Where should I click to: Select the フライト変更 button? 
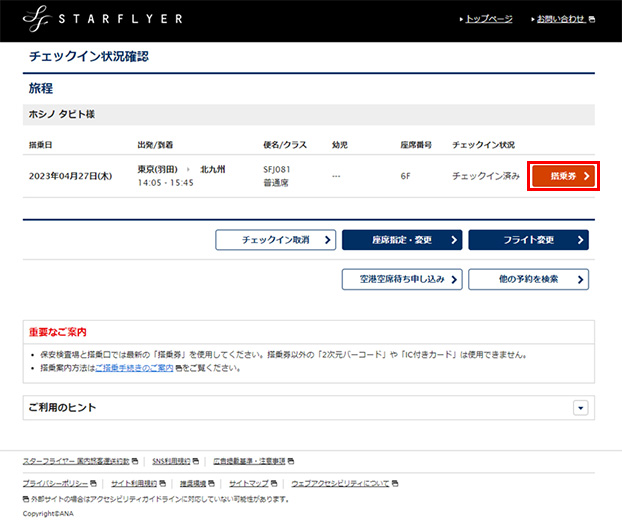click(x=528, y=240)
